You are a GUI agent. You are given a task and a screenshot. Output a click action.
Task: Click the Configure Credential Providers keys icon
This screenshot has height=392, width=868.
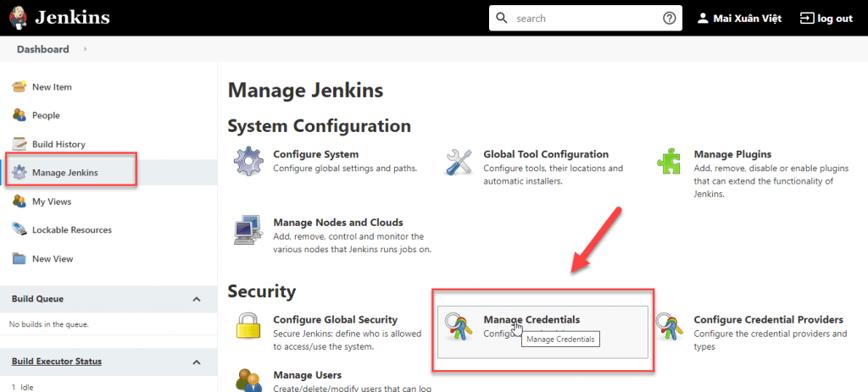click(x=669, y=327)
